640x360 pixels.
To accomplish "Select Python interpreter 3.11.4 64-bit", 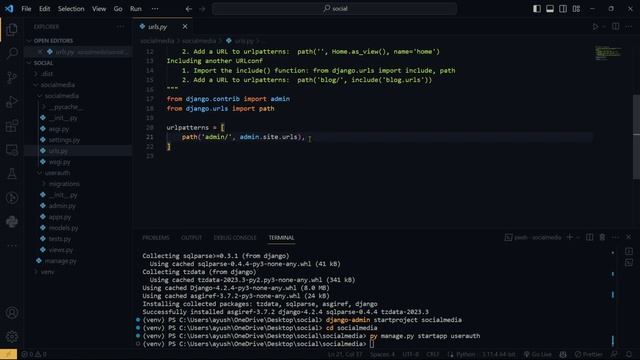I will coord(499,354).
